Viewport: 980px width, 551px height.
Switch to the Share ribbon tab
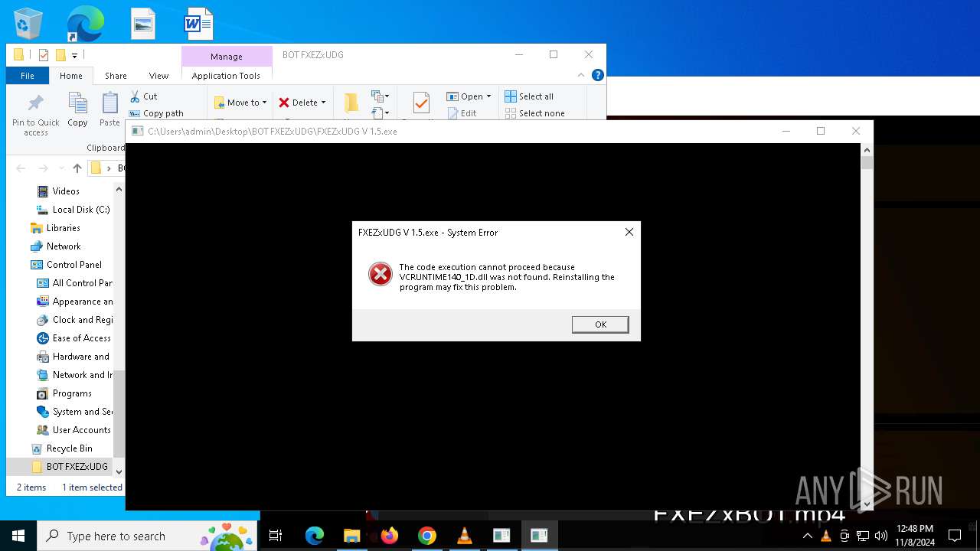(x=116, y=76)
